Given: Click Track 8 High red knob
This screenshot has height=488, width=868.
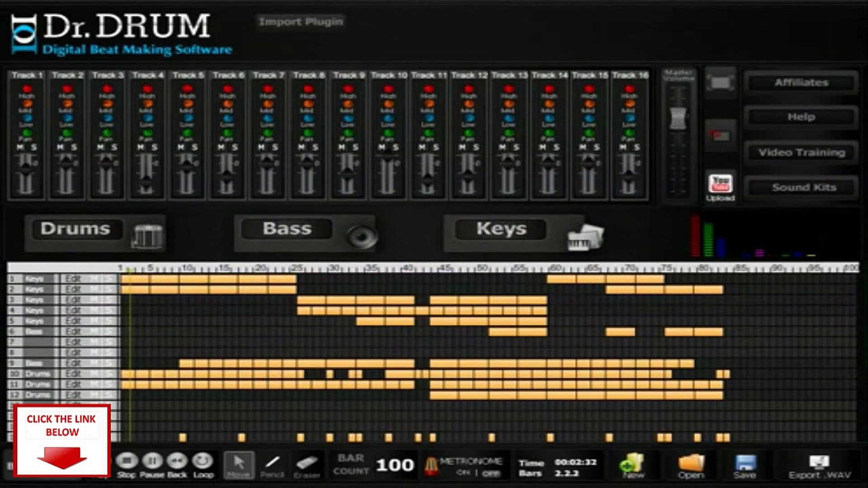Looking at the screenshot, I should click(x=308, y=89).
